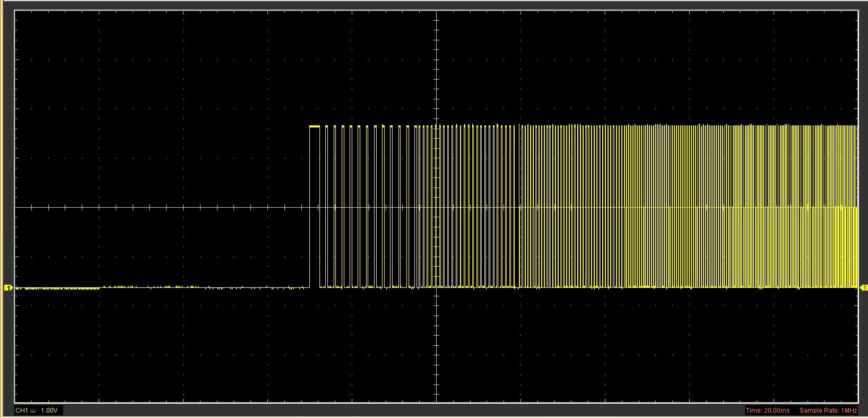Click the thick baseline segment at far left
The image size is (868, 418).
[x=58, y=288]
